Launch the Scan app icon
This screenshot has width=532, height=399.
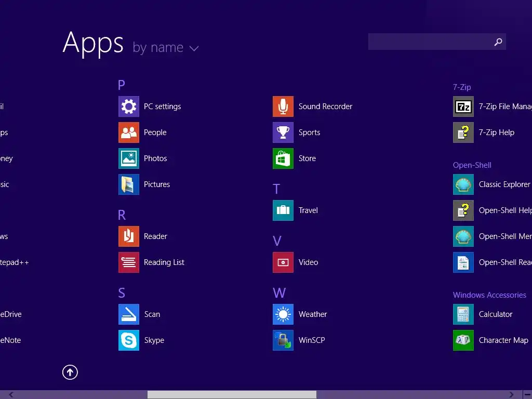coord(129,314)
